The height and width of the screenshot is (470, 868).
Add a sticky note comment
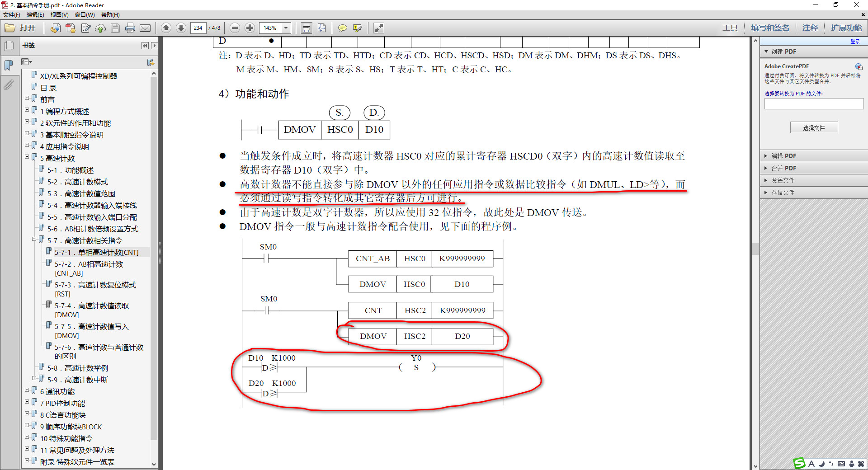click(x=343, y=28)
